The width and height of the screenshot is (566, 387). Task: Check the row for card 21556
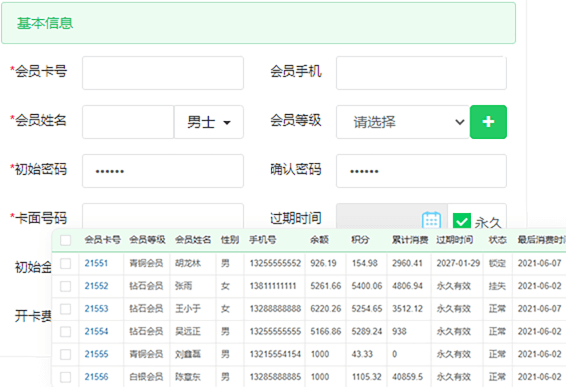click(x=65, y=377)
